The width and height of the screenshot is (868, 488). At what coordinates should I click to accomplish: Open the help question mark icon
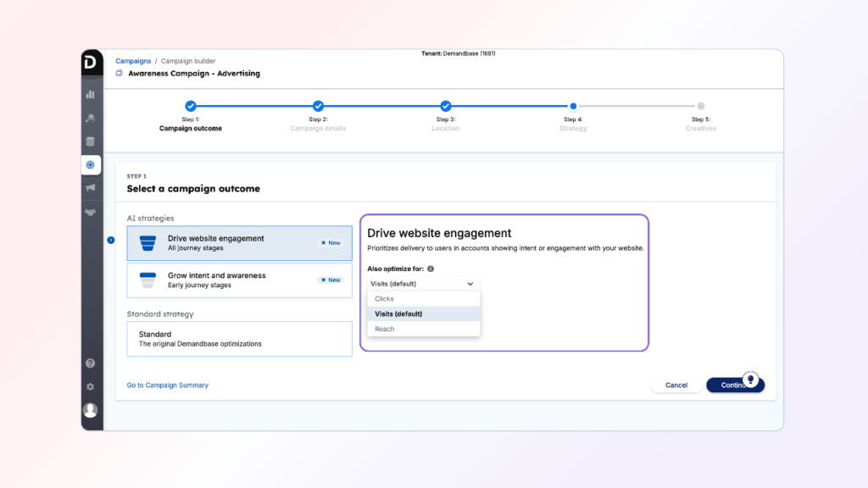91,363
